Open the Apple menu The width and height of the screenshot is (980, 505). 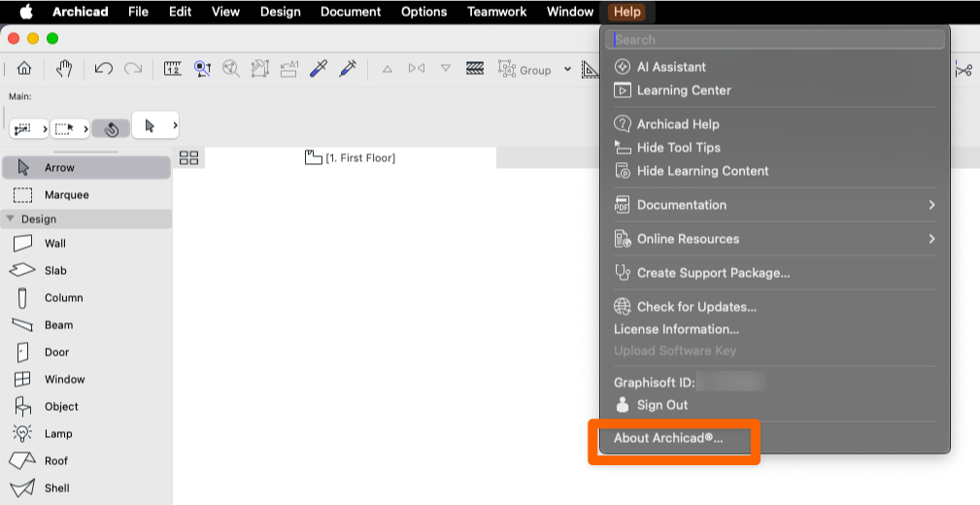click(x=25, y=12)
